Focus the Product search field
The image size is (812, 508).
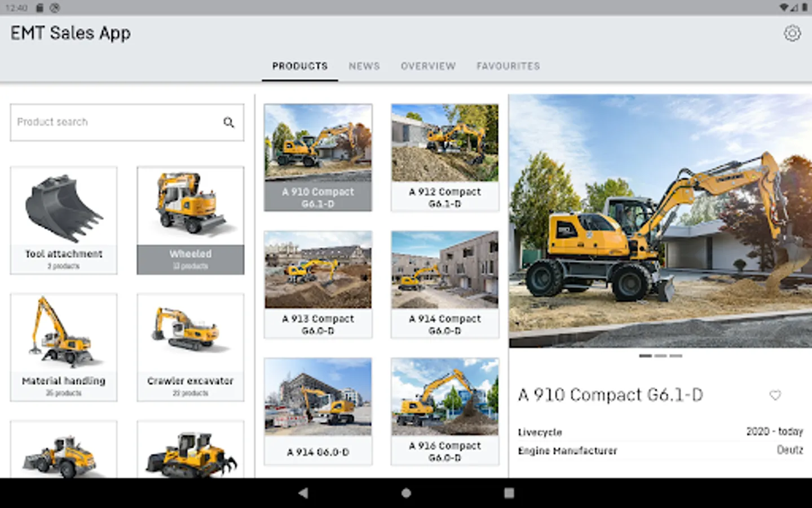(127, 122)
